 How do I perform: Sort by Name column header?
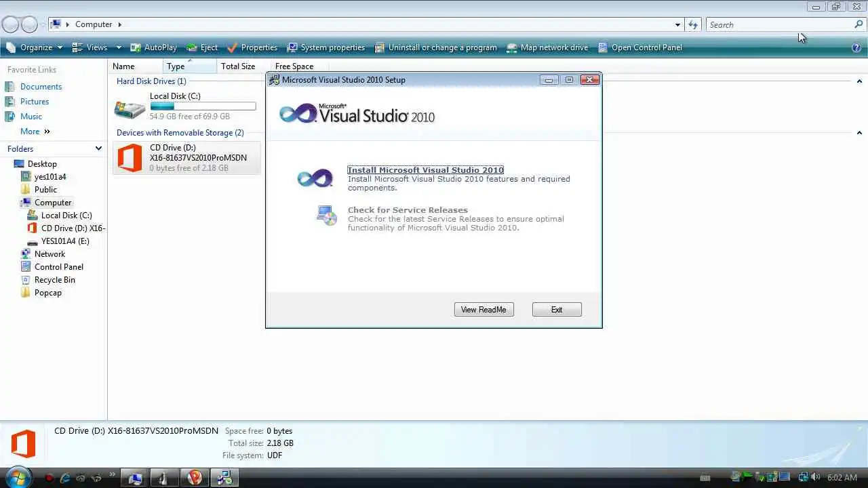[136, 66]
